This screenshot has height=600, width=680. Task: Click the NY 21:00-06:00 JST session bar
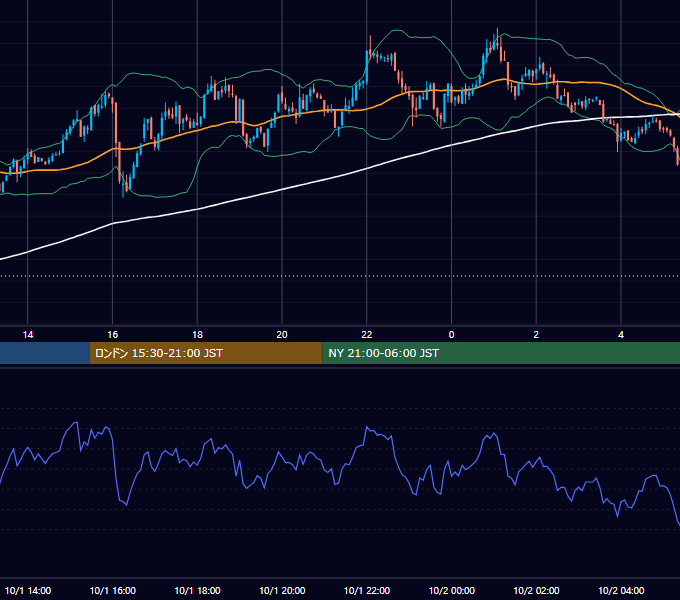coord(501,353)
